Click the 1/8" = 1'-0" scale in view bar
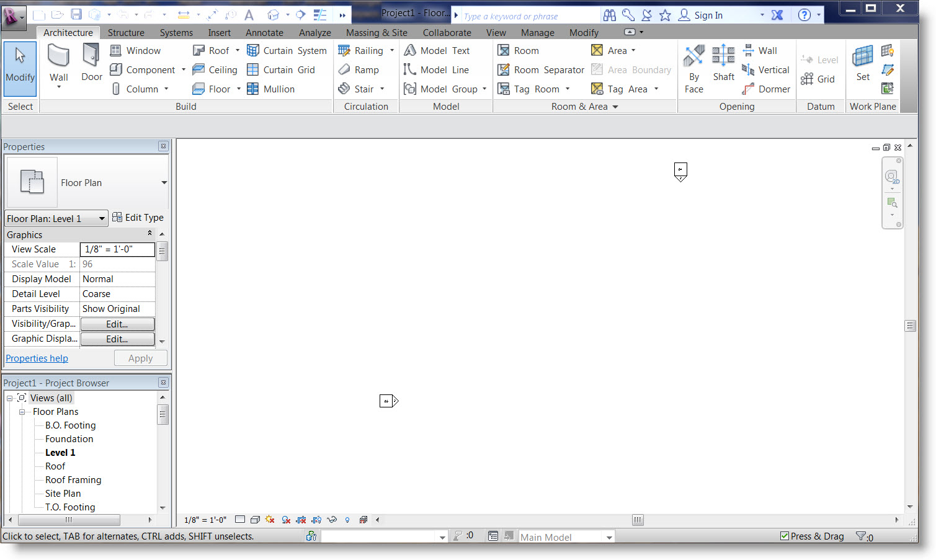936x560 pixels. point(205,520)
